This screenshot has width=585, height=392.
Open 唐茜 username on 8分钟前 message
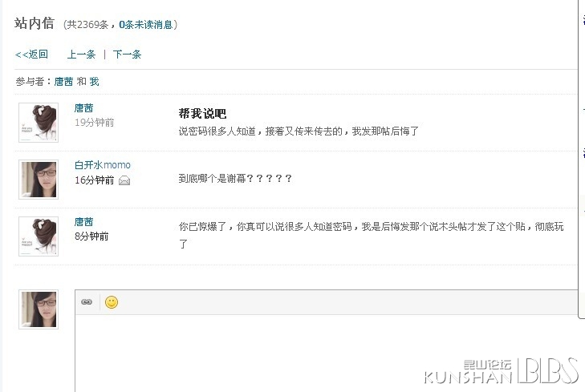click(84, 222)
